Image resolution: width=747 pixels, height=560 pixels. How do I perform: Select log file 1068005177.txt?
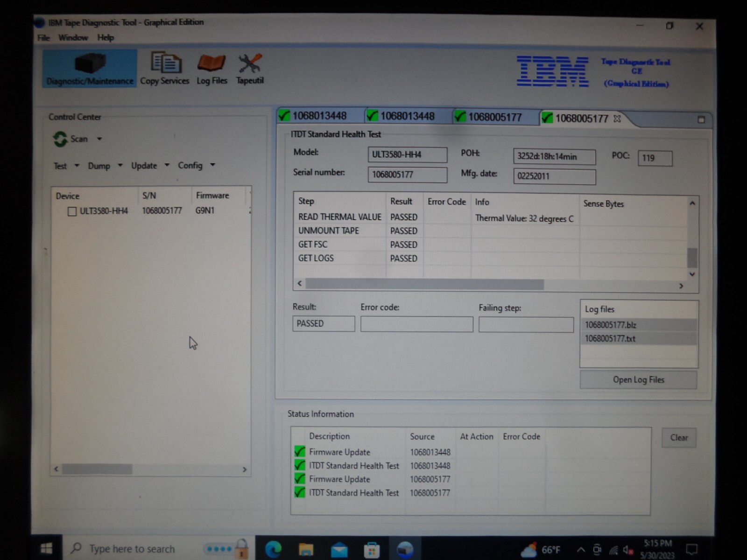tap(638, 338)
